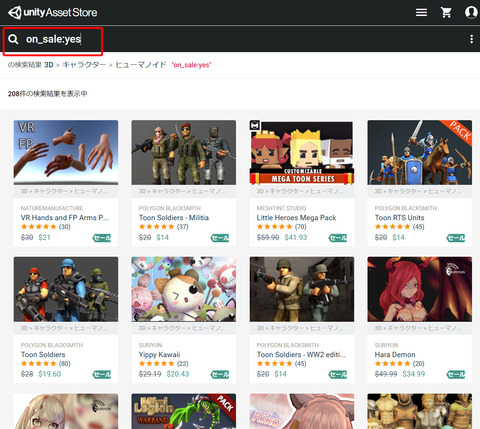Screen dimensions: 480x429
Task: Click star rating of Toon RTS Units
Action: (x=392, y=227)
